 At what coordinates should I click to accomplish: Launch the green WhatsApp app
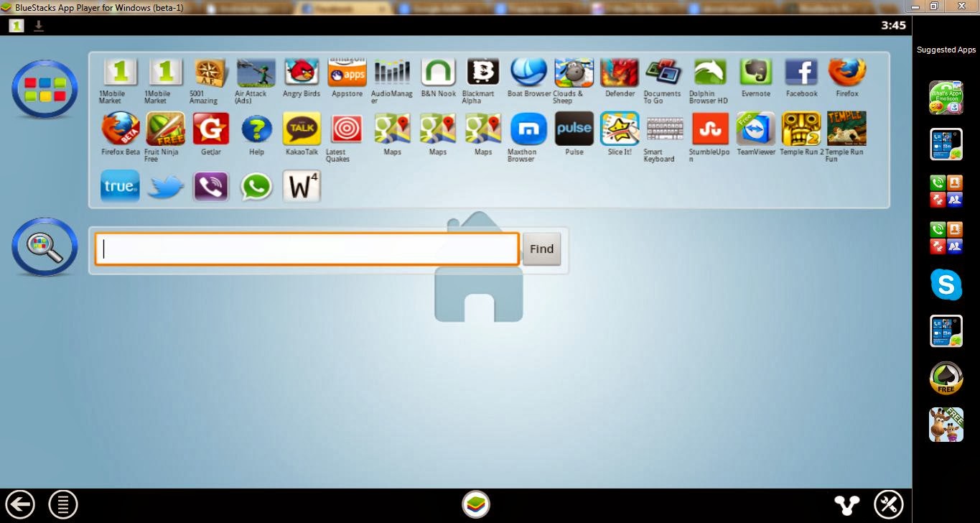(256, 186)
